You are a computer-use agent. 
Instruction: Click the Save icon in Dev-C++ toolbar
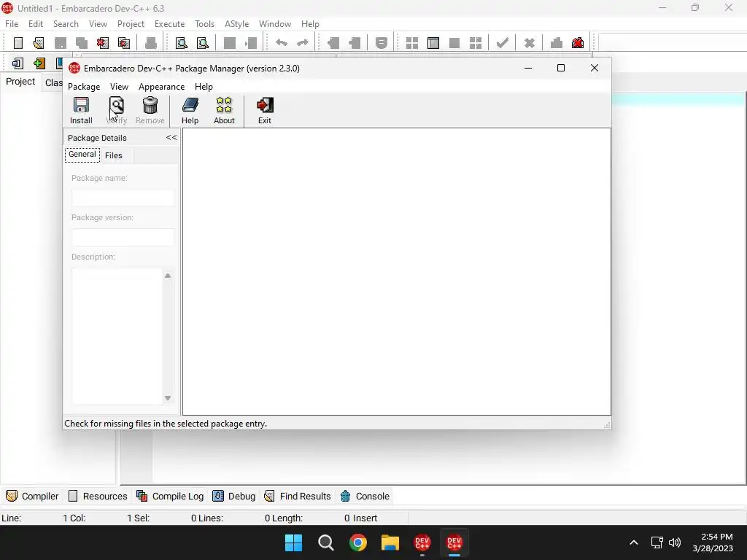pos(61,43)
